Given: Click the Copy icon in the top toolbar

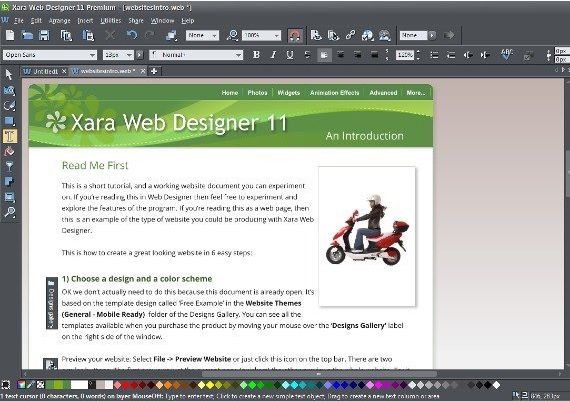Looking at the screenshot, I should pos(66,35).
